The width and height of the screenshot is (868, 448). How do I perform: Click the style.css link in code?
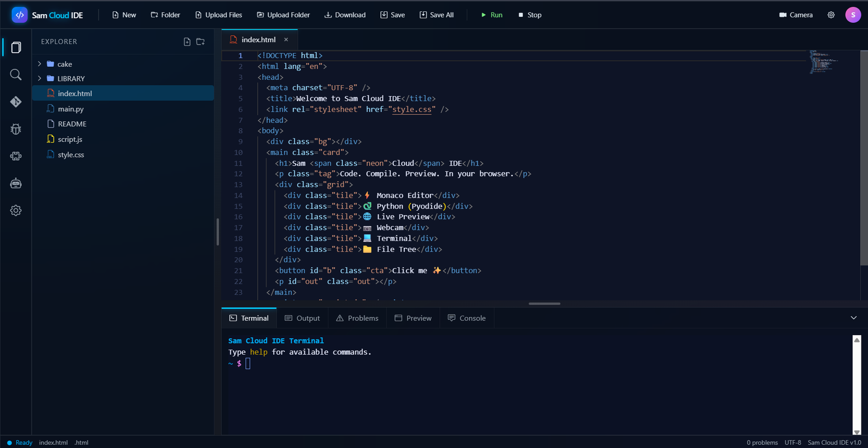tap(412, 109)
